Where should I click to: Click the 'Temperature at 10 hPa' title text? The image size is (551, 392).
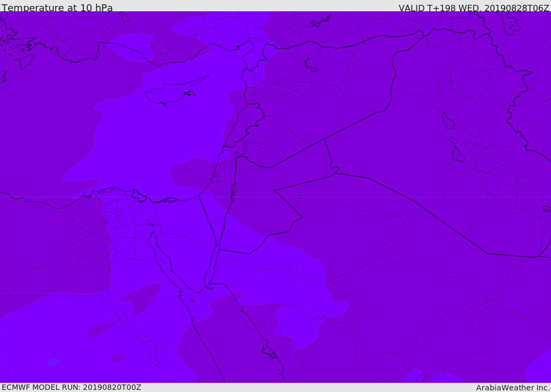(57, 8)
